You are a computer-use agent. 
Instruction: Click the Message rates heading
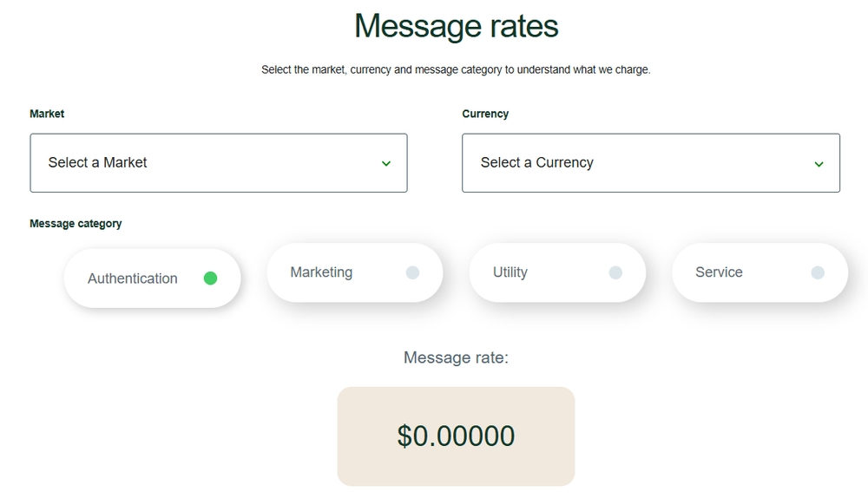pos(456,26)
